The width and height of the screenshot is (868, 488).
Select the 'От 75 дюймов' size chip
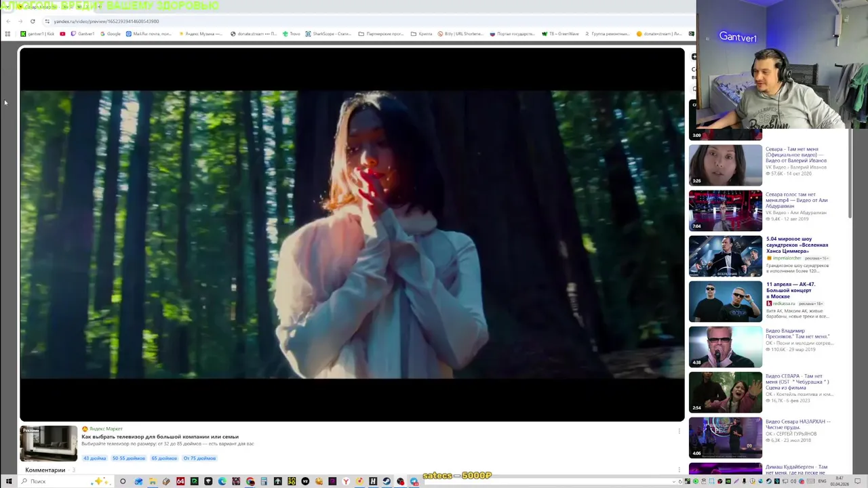199,458
